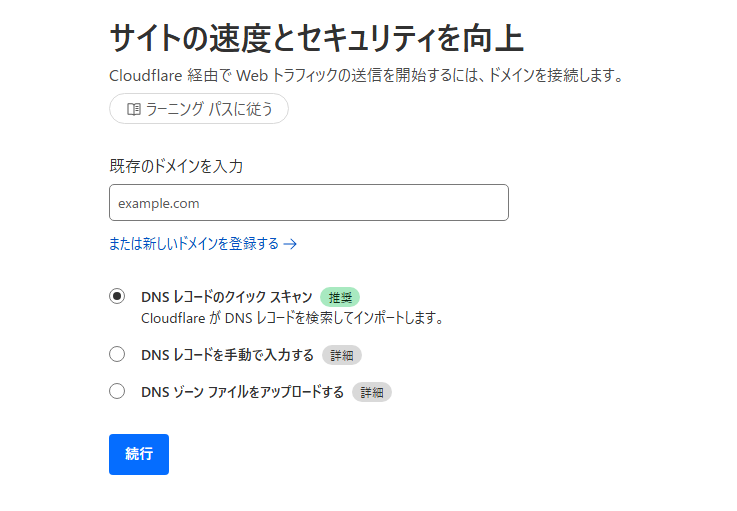Click the 'DNS レコードを手動で入力する' label text
This screenshot has height=511, width=737.
tap(227, 354)
